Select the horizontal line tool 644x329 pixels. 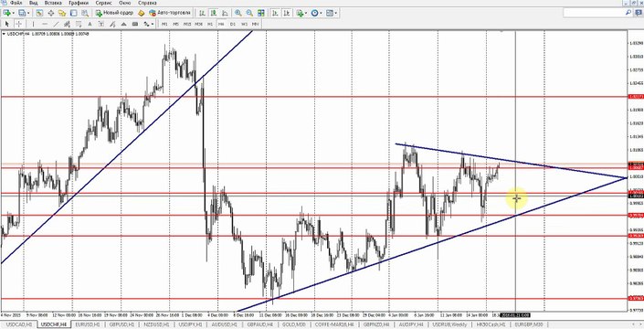tap(45, 25)
